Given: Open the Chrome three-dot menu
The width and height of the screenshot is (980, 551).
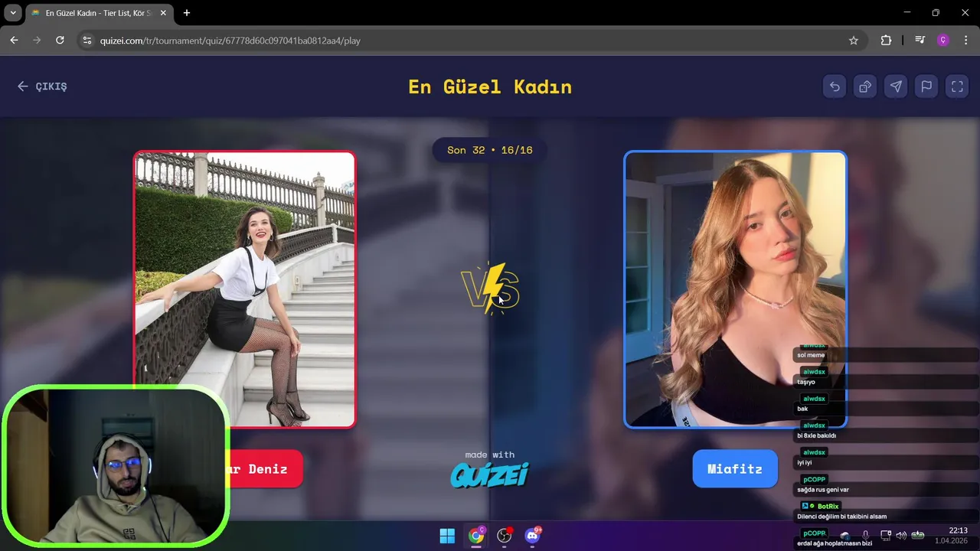Looking at the screenshot, I should click(965, 41).
